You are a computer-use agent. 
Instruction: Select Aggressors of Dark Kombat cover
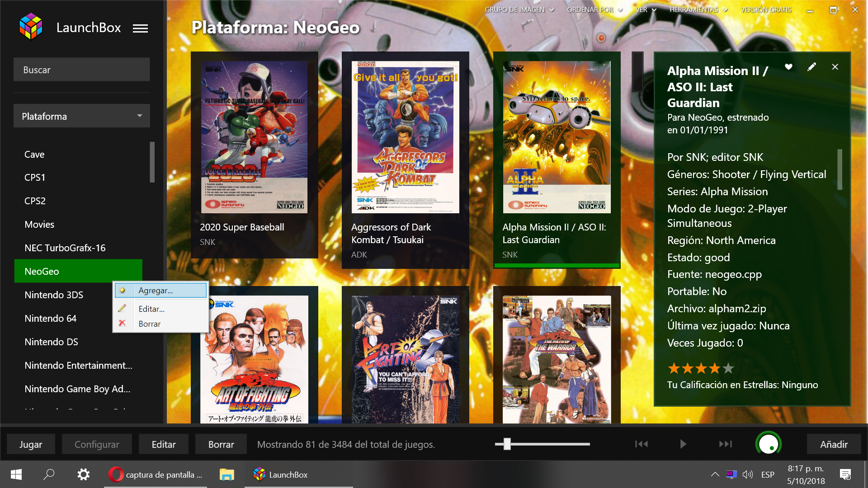tap(406, 137)
